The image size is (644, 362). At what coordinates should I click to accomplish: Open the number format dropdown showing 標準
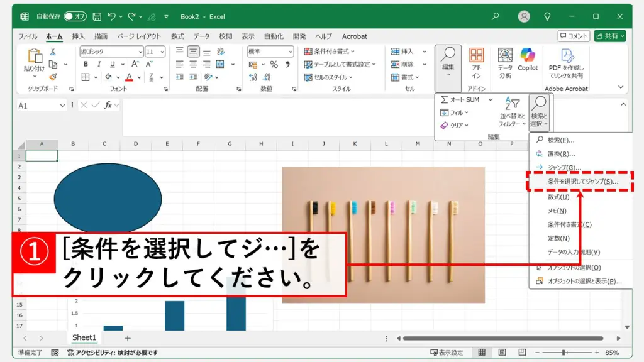coord(290,52)
